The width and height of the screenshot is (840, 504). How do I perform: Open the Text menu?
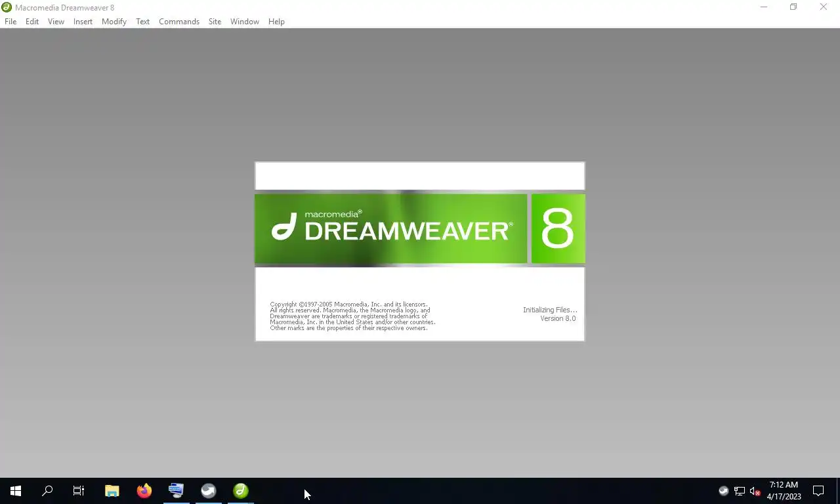tap(143, 22)
